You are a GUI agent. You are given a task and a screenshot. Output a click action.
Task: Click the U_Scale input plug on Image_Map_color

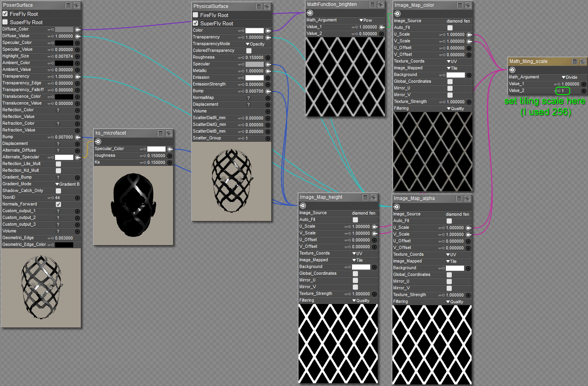point(469,35)
